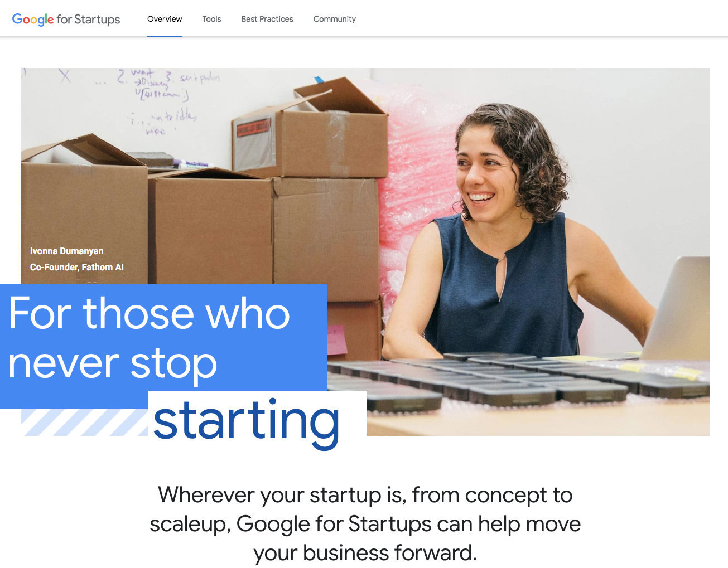Click the pink bubble wrap in the photo
This screenshot has height=568, width=728.
click(x=413, y=184)
